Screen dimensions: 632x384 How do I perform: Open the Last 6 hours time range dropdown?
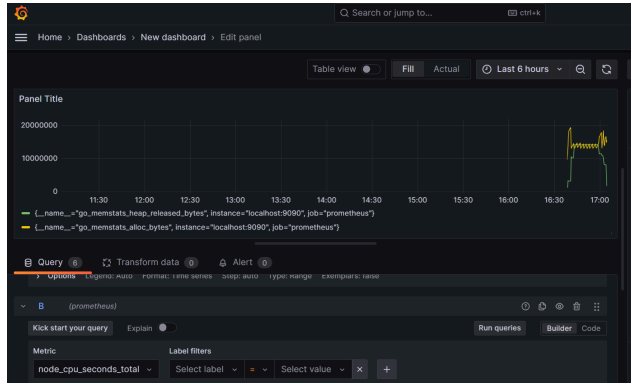(x=522, y=69)
